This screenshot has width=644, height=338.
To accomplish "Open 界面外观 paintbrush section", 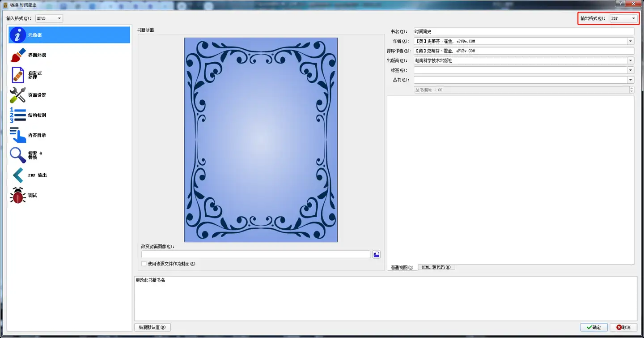I will 18,55.
